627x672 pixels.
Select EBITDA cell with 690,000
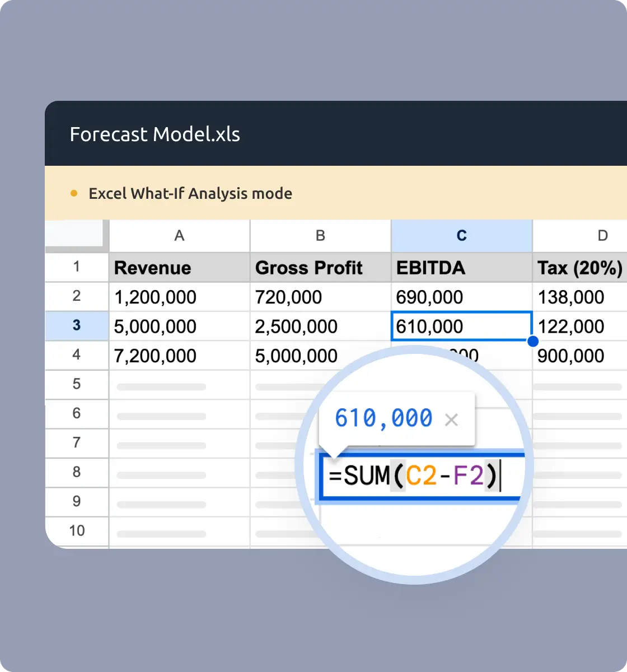coord(461,297)
